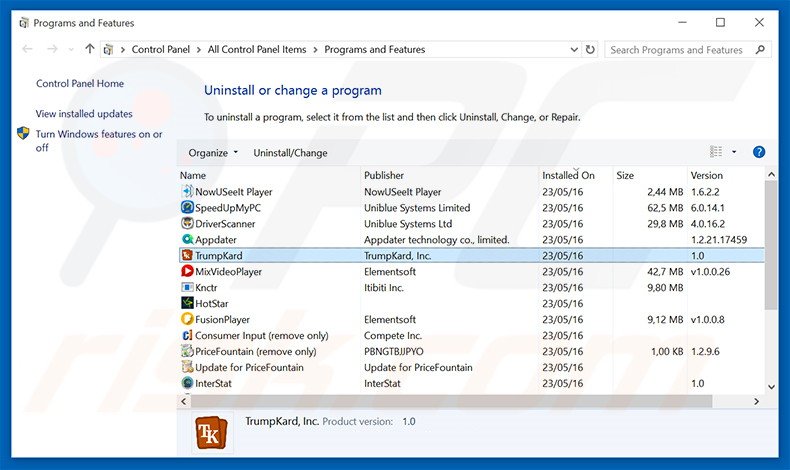Click the Appdater program icon
Image resolution: width=790 pixels, height=470 pixels.
[187, 239]
